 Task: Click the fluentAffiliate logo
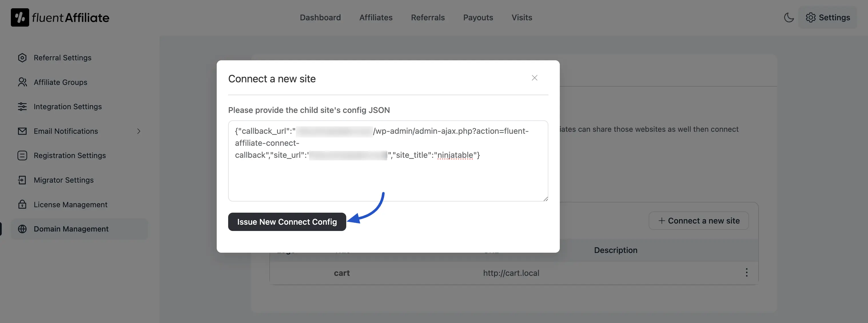coord(60,17)
